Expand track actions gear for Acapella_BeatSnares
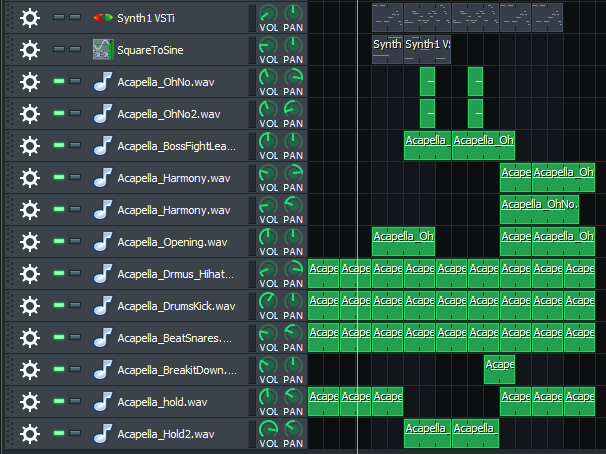The height and width of the screenshot is (454, 606). click(30, 338)
